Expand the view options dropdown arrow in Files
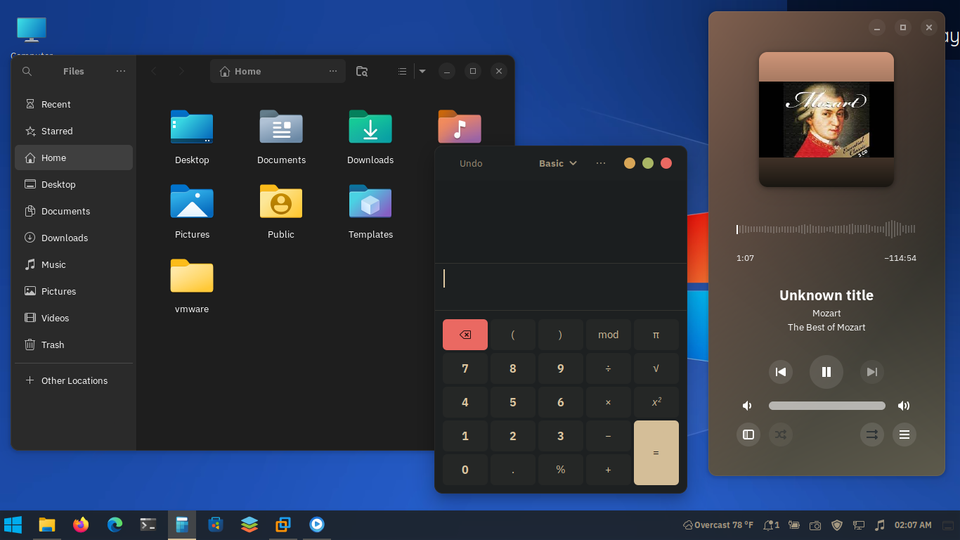This screenshot has width=960, height=540. point(422,71)
